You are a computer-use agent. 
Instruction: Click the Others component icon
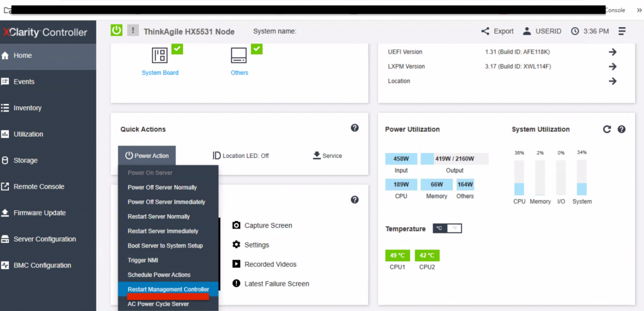(239, 55)
